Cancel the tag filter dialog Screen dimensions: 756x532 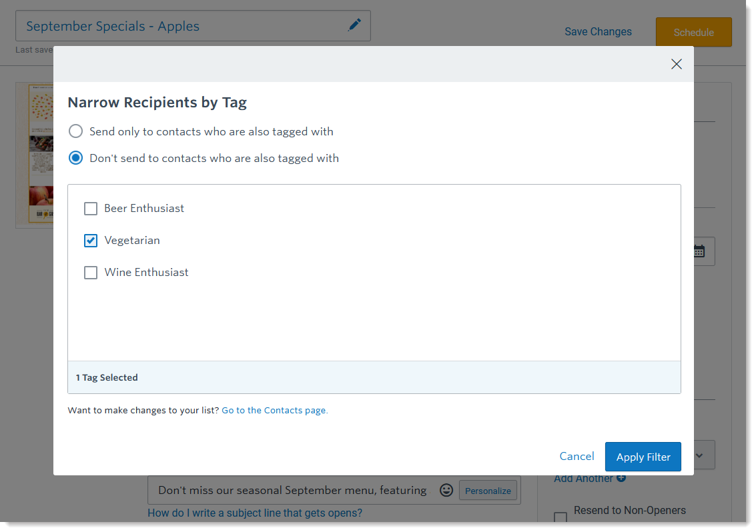(x=577, y=457)
